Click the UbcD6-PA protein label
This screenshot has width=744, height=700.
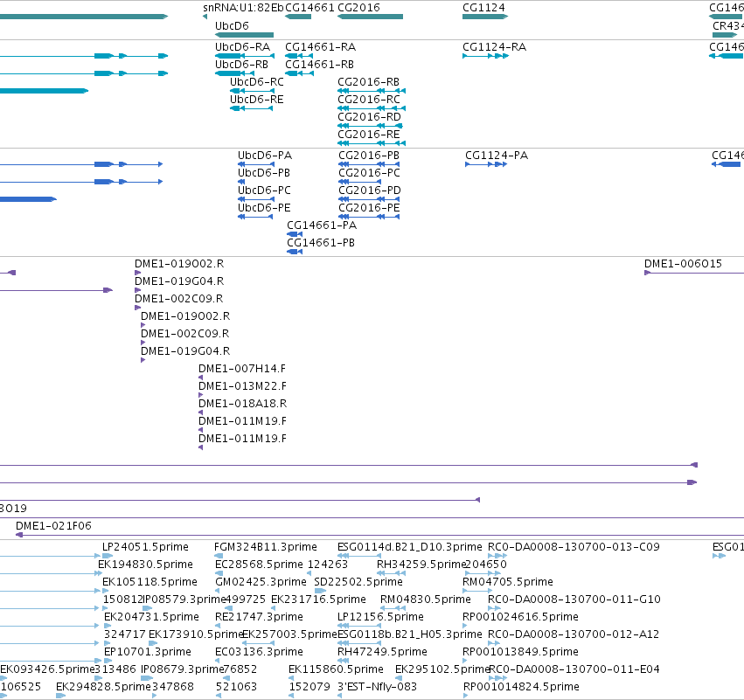coord(265,156)
